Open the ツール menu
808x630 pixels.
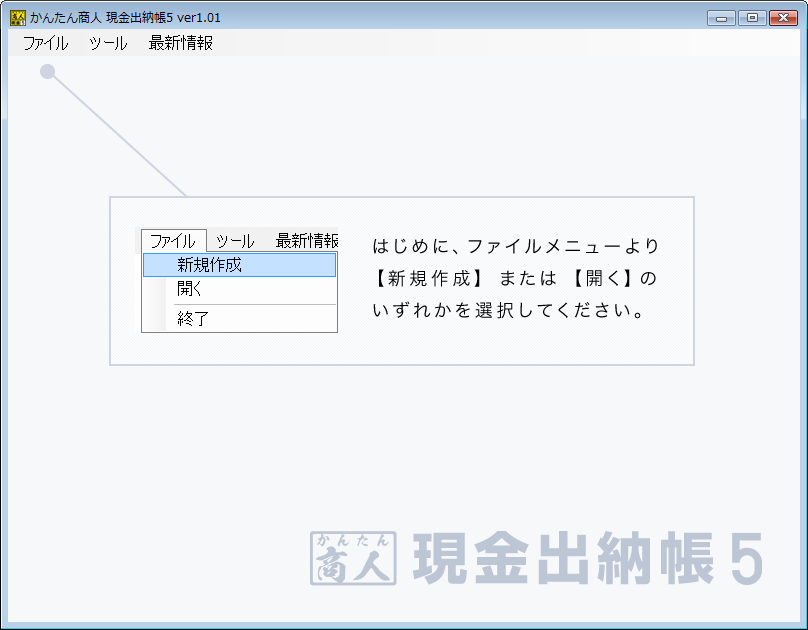click(108, 43)
